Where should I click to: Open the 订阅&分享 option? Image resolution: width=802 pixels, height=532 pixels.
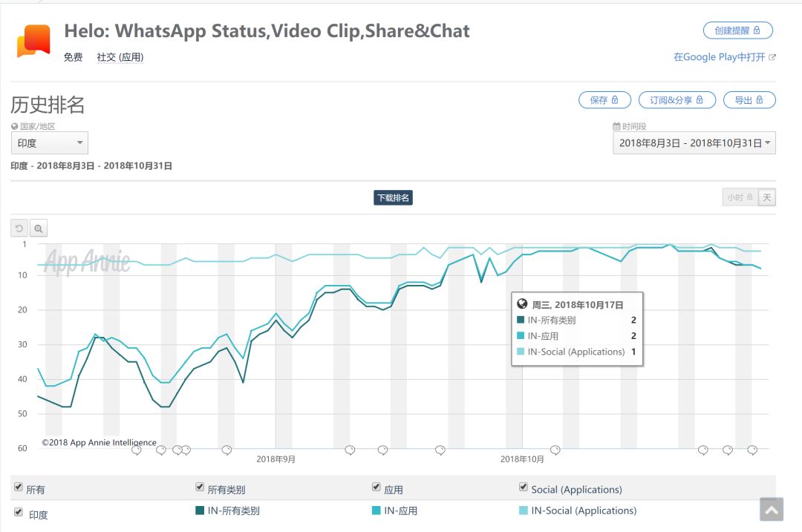[677, 100]
